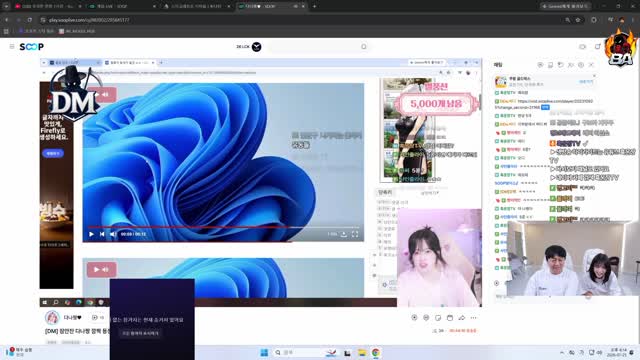Click button inside dark purple popup
The height and width of the screenshot is (360, 640).
point(140,333)
